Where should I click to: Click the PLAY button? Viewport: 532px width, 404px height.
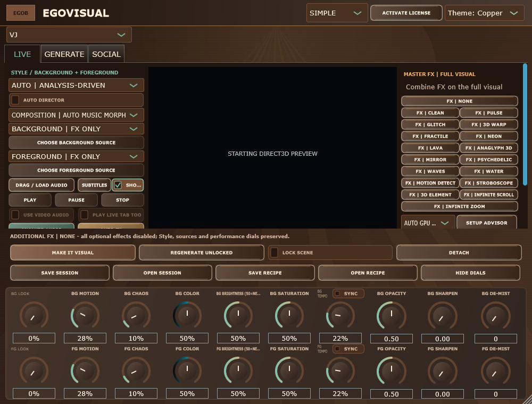tap(30, 200)
